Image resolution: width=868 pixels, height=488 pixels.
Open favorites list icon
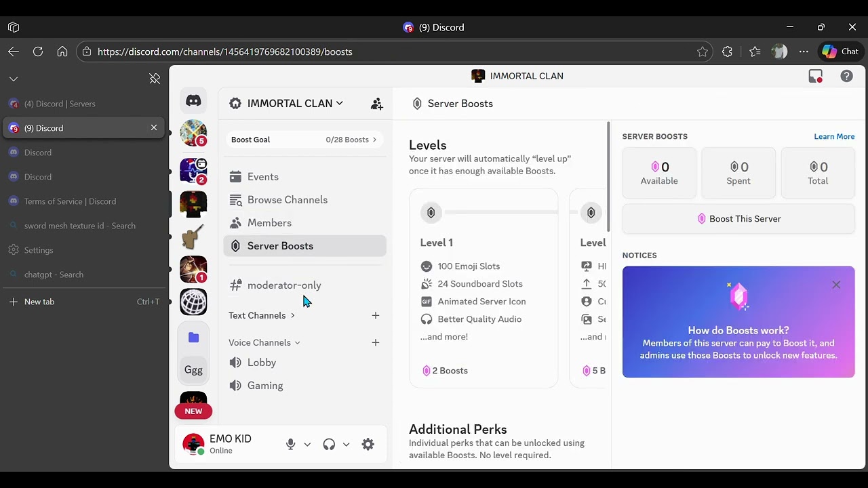755,52
